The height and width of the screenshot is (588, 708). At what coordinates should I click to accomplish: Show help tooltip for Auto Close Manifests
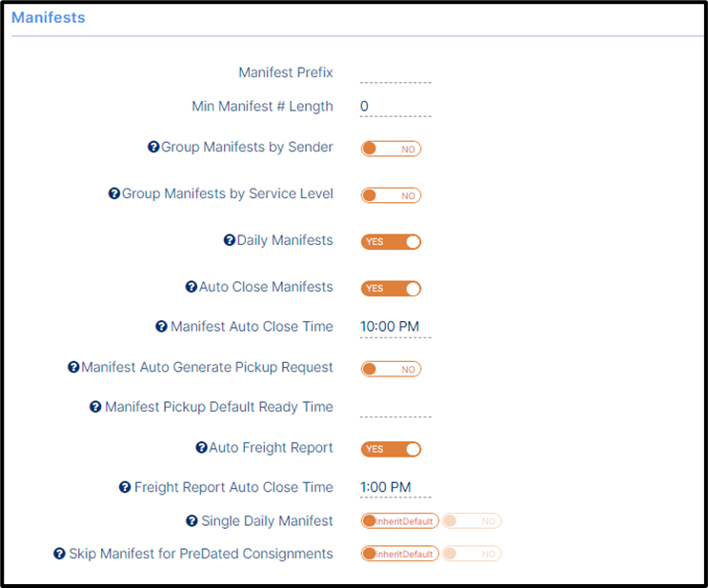coord(192,286)
